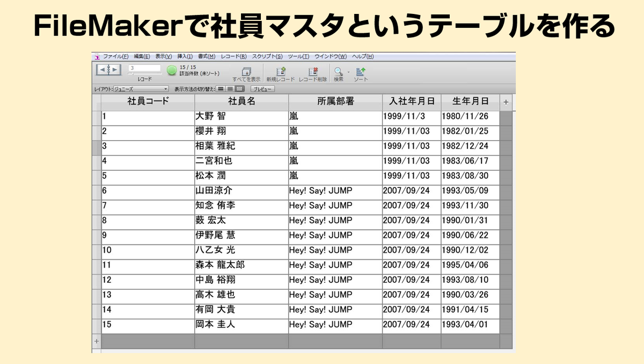
Task: Add a field with the header plus button
Action: point(506,102)
